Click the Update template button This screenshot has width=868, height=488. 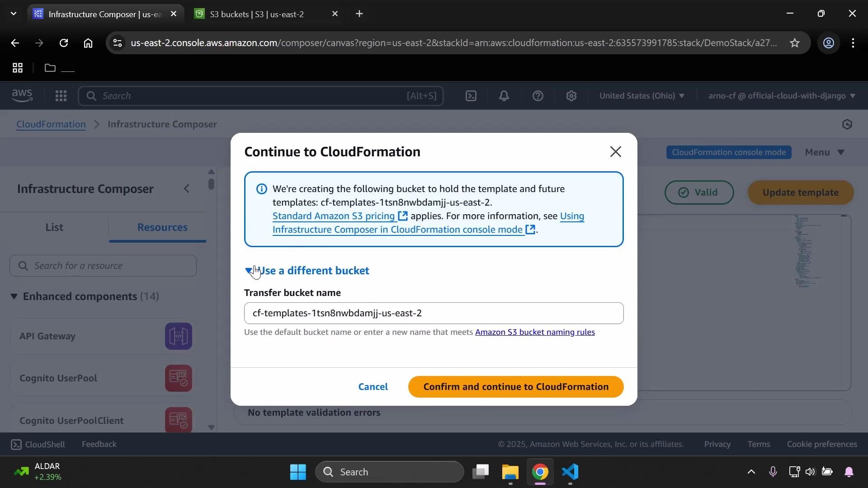pos(800,192)
